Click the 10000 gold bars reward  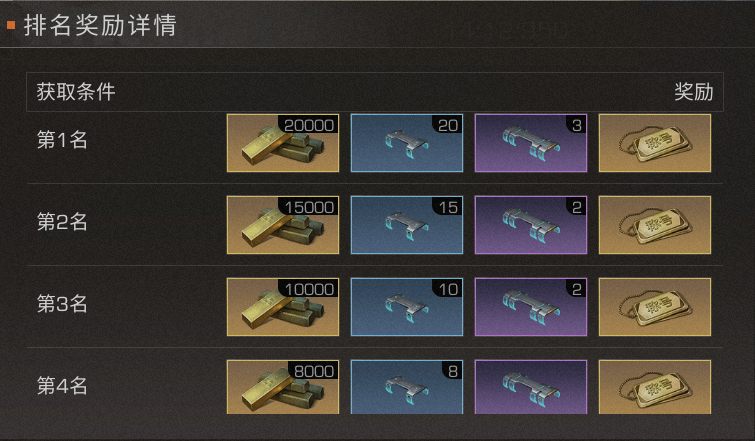[x=283, y=307]
